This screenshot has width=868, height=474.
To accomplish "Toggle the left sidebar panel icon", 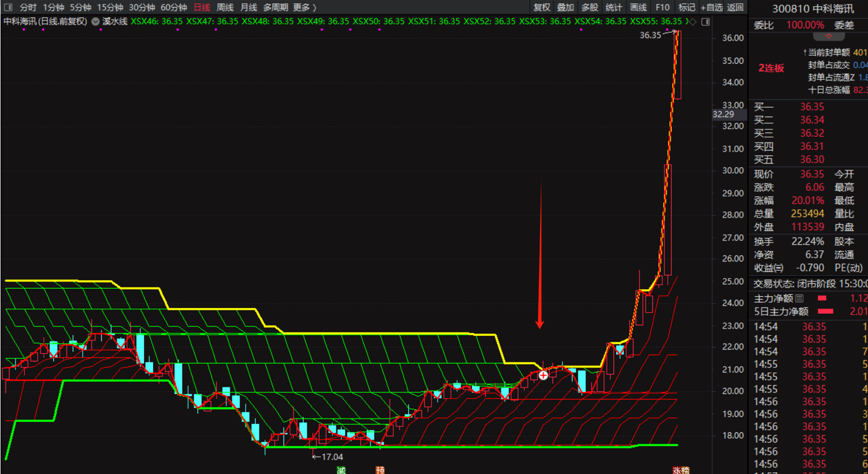I will 8,7.
